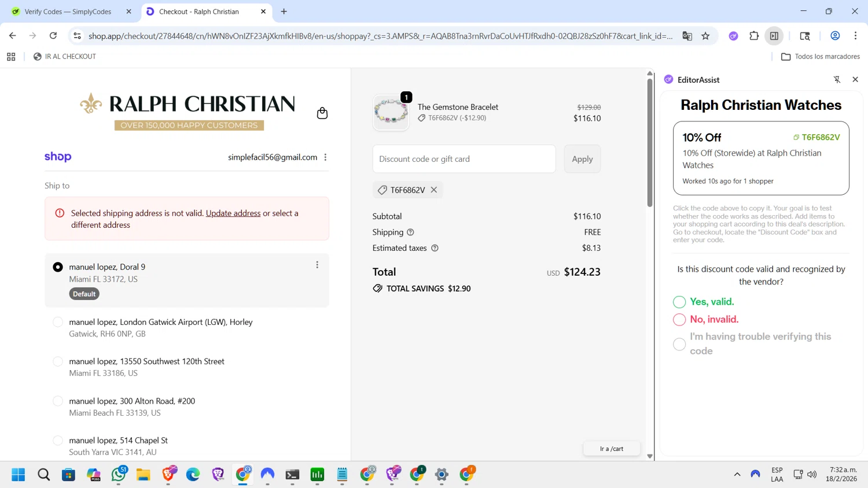This screenshot has width=868, height=488.
Task: Reload the checkout page
Action: pos(53,36)
